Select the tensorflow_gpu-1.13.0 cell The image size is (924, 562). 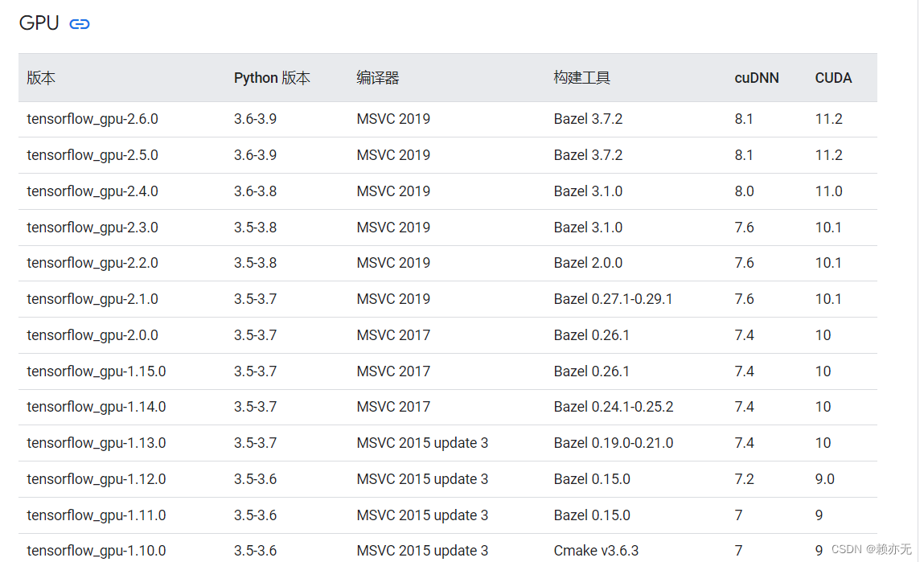pyautogui.click(x=97, y=443)
